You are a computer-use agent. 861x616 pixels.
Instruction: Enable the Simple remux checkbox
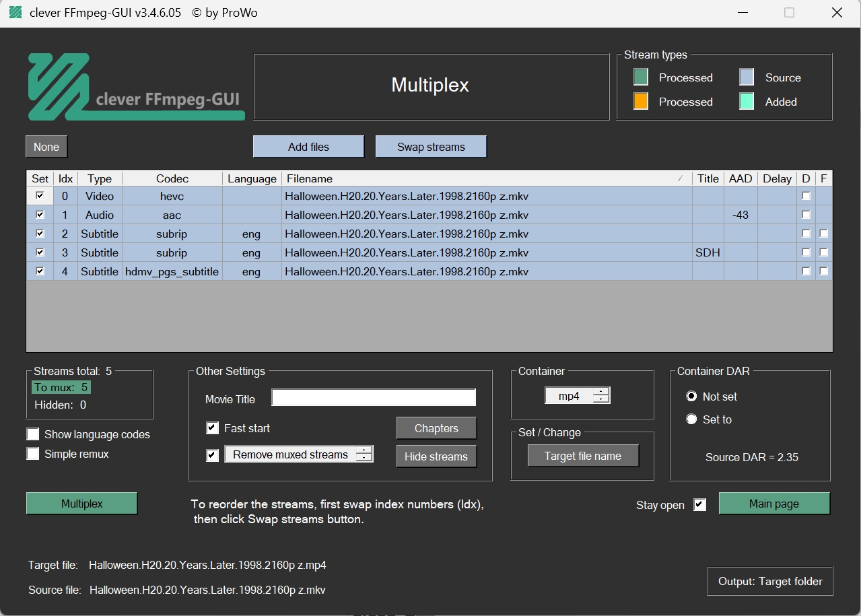coord(33,454)
